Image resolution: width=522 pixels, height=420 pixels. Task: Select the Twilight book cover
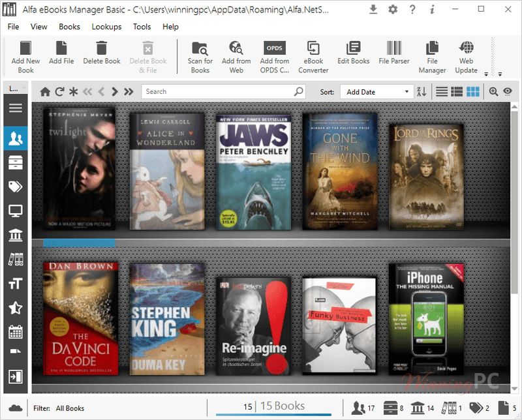coord(79,169)
